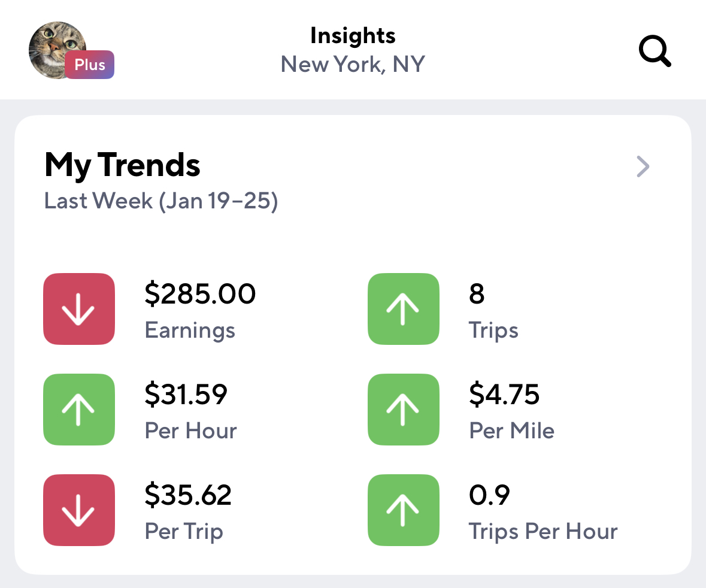Tap the green arrow next to Per Mile
Image resolution: width=706 pixels, height=588 pixels.
point(403,410)
